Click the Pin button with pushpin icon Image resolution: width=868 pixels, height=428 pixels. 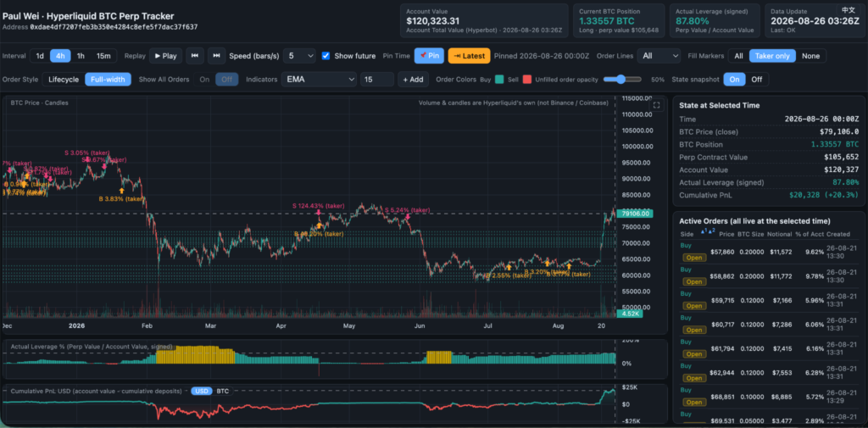(x=429, y=56)
